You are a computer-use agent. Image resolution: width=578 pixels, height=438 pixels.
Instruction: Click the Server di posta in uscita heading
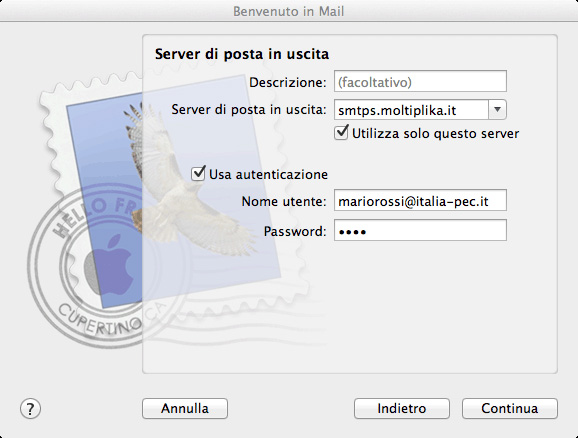[x=242, y=54]
